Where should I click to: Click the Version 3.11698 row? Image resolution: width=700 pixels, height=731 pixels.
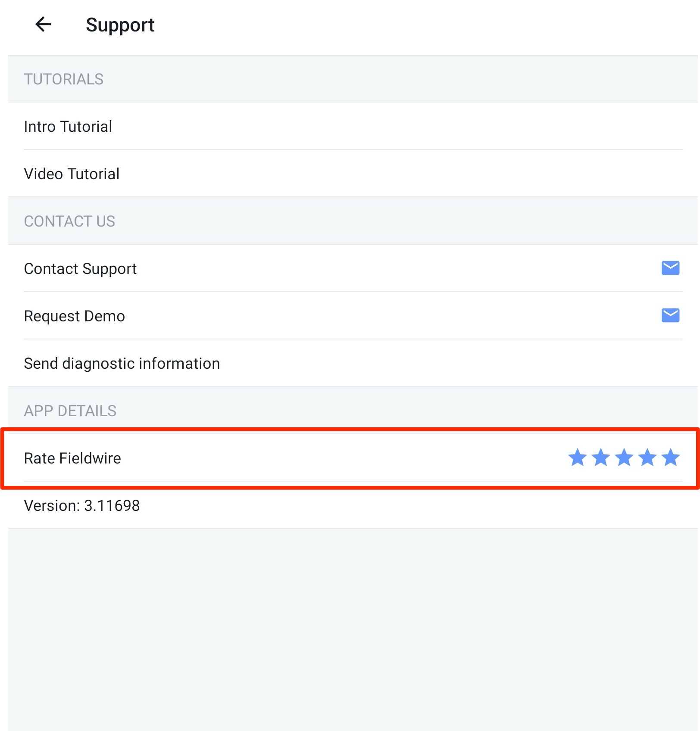[82, 506]
